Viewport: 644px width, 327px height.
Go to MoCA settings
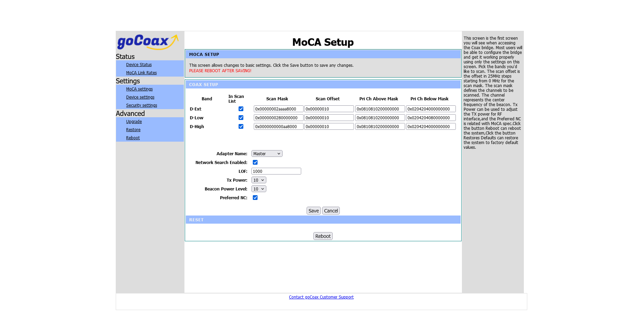click(x=139, y=89)
